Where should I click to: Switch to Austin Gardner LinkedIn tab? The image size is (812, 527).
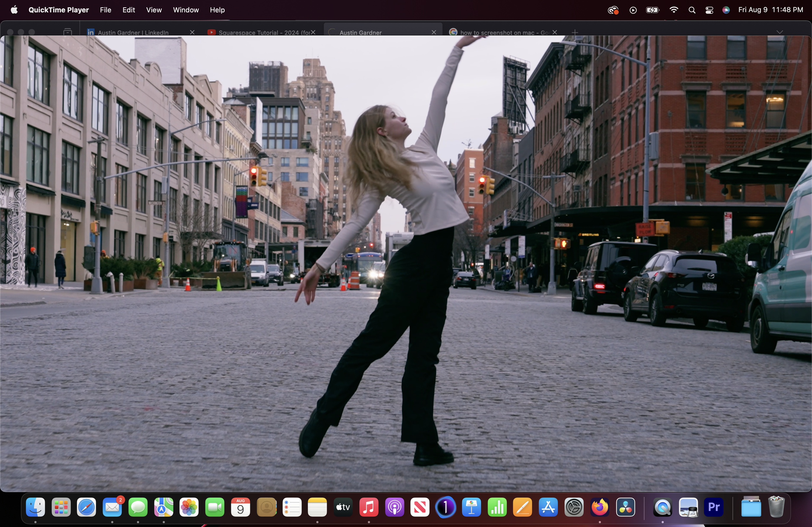click(x=133, y=32)
